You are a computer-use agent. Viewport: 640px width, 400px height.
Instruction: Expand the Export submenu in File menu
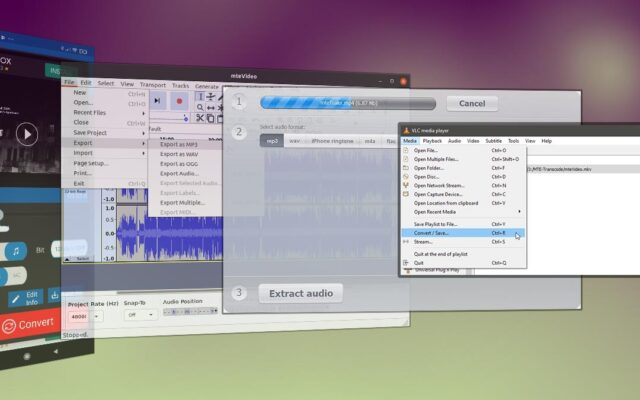pos(104,143)
